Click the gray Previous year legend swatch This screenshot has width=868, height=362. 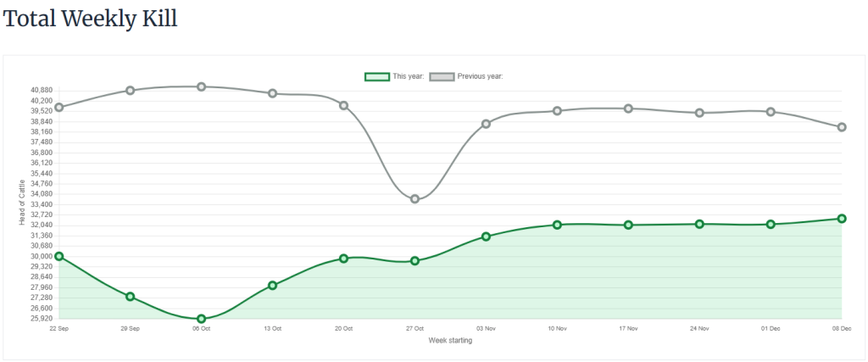442,76
